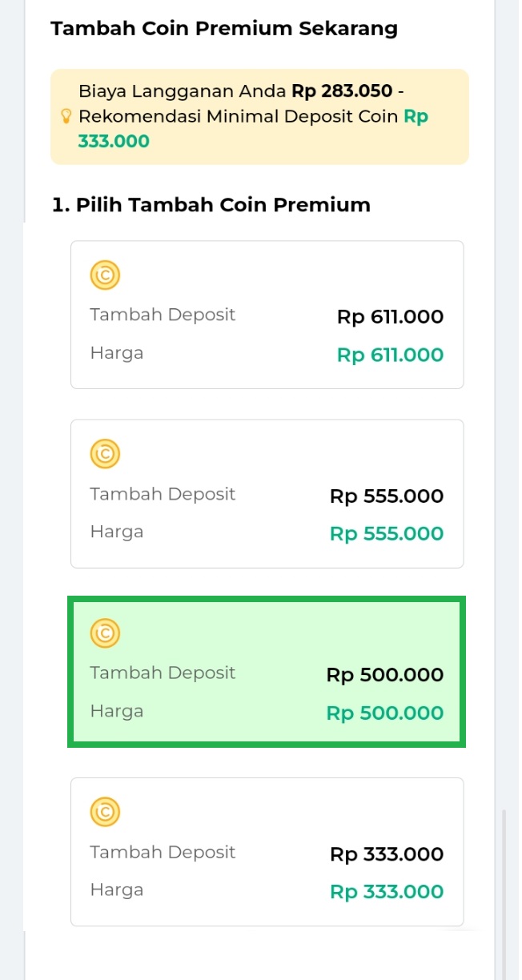Click the 'Tambah Coin Premium Sekarang' heading
This screenshot has width=522, height=980.
(x=224, y=29)
